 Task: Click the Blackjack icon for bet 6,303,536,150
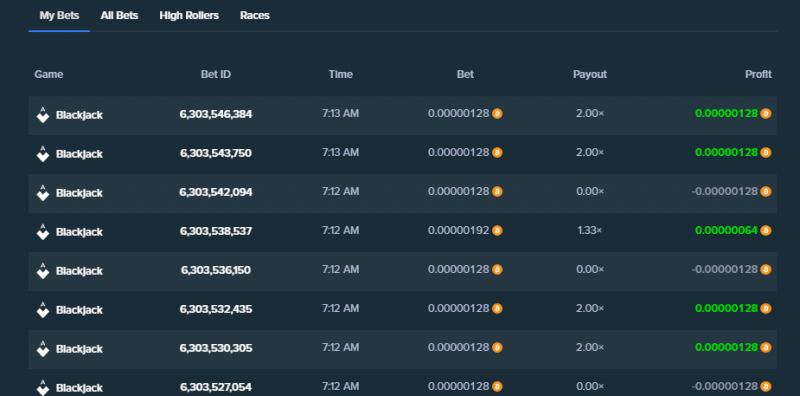point(43,270)
